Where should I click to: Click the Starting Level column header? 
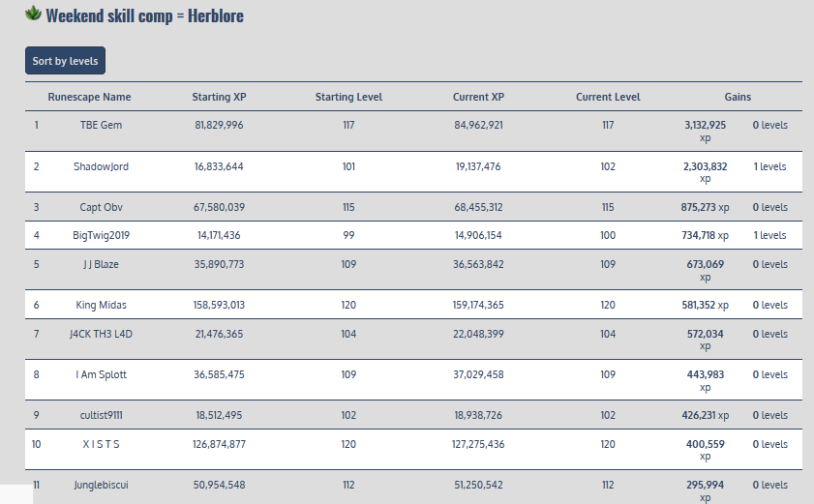point(348,97)
